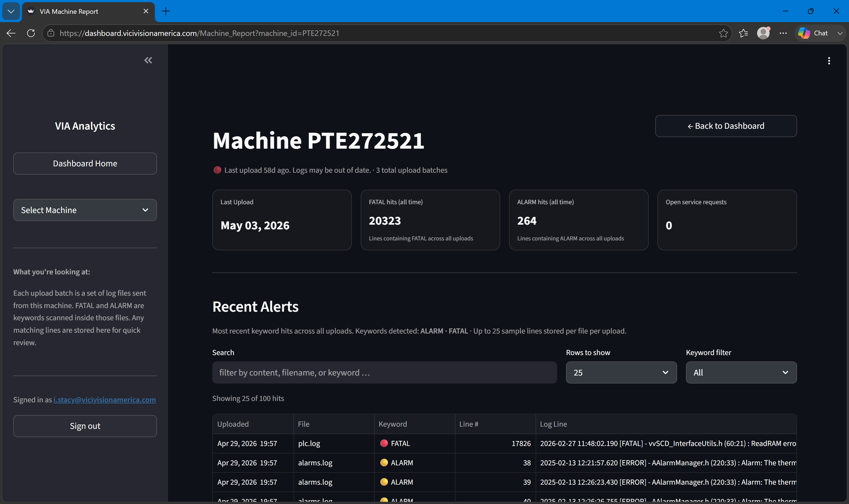Click the red stale-upload status dot

[217, 170]
